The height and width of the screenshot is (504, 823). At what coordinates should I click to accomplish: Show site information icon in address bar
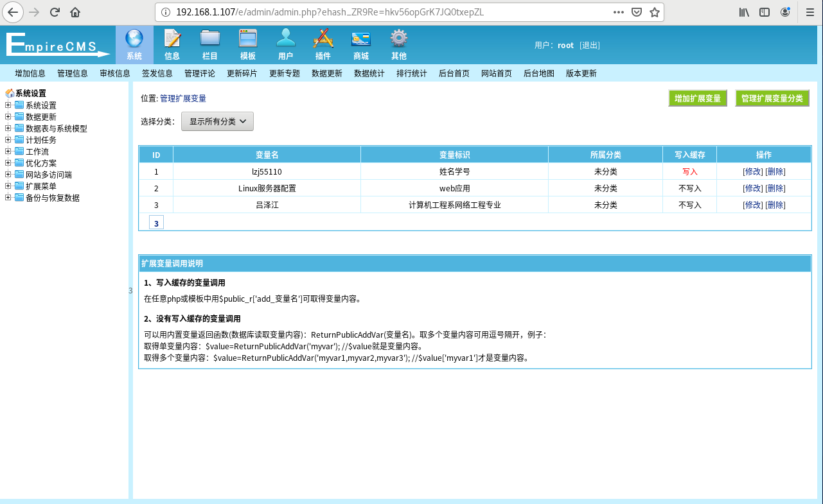click(x=165, y=12)
